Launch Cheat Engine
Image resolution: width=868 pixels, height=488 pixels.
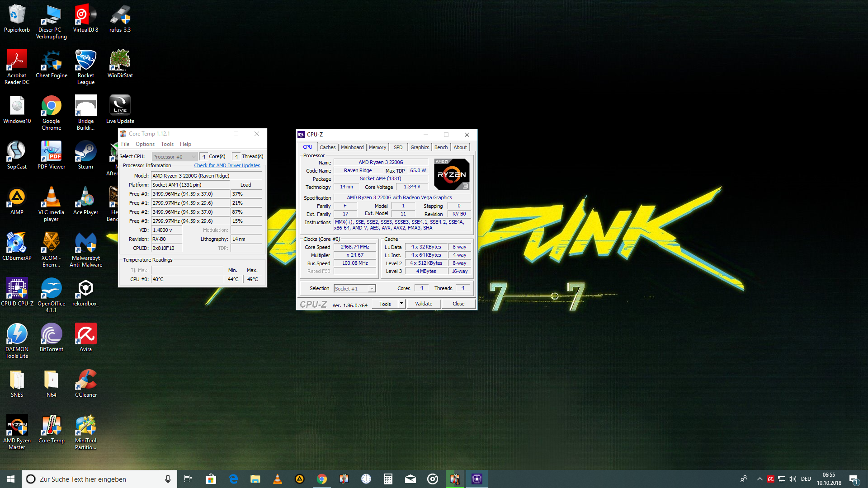[x=51, y=59]
